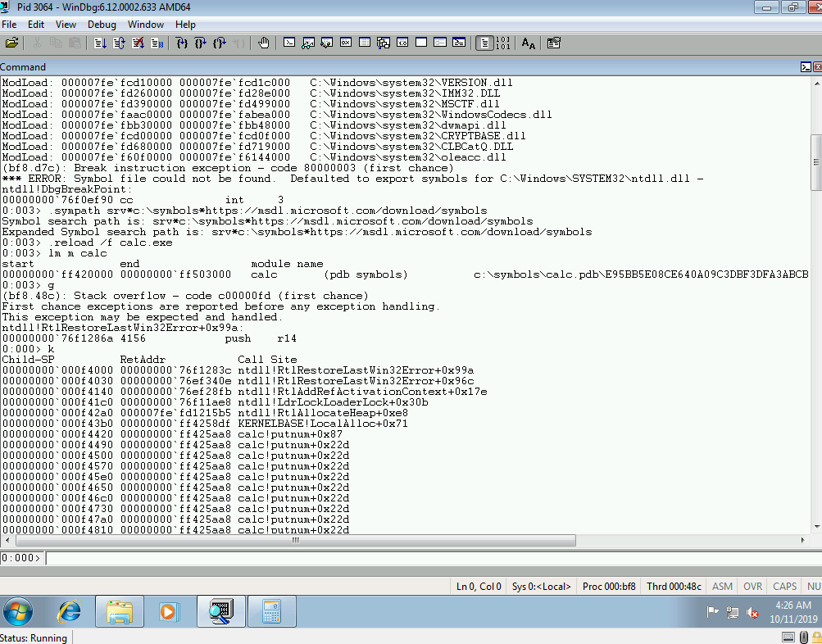Open the Options toolbar icon
The height and width of the screenshot is (644, 822).
coord(553,43)
